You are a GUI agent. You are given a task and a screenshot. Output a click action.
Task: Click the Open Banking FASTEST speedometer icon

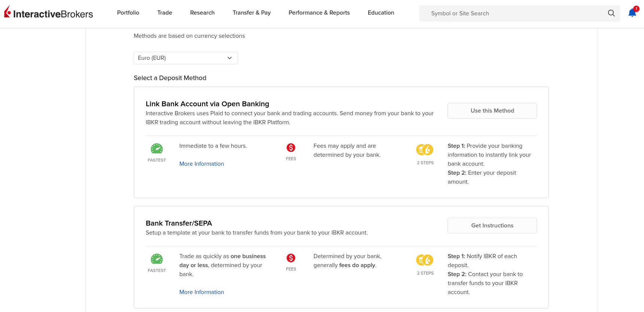point(157,149)
